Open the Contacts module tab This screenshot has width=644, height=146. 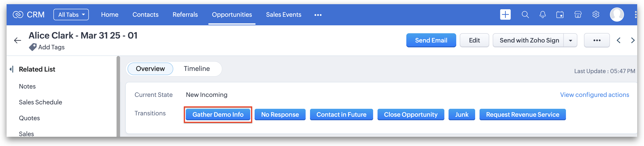145,15
